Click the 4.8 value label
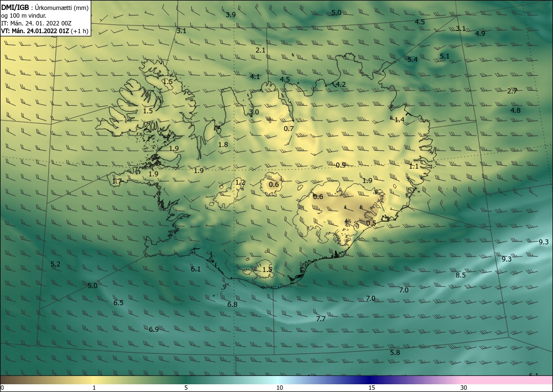This screenshot has width=553, height=392. [515, 111]
